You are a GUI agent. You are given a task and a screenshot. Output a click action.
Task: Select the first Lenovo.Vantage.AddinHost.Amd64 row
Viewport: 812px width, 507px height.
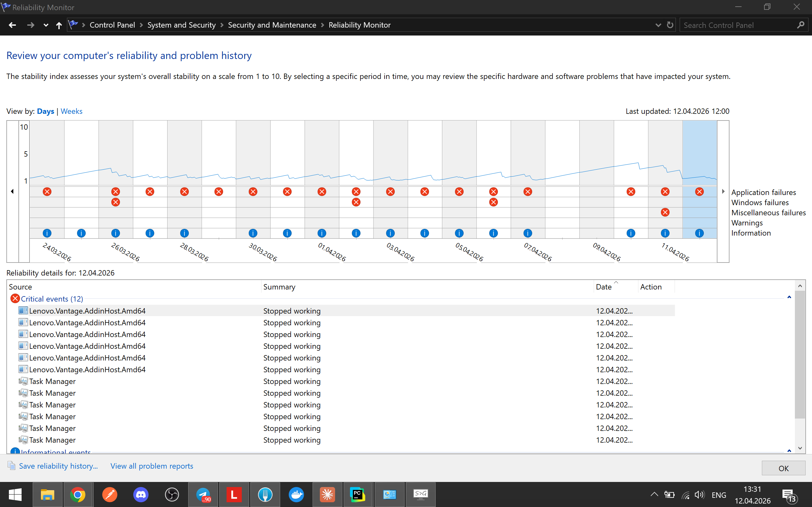[x=87, y=310]
